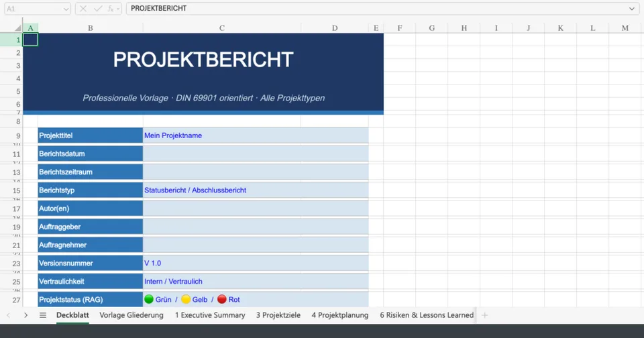Screen dimensions: 644x338
Task: Open the 6 Risiken & Lessons Learned tab
Action: (x=427, y=315)
